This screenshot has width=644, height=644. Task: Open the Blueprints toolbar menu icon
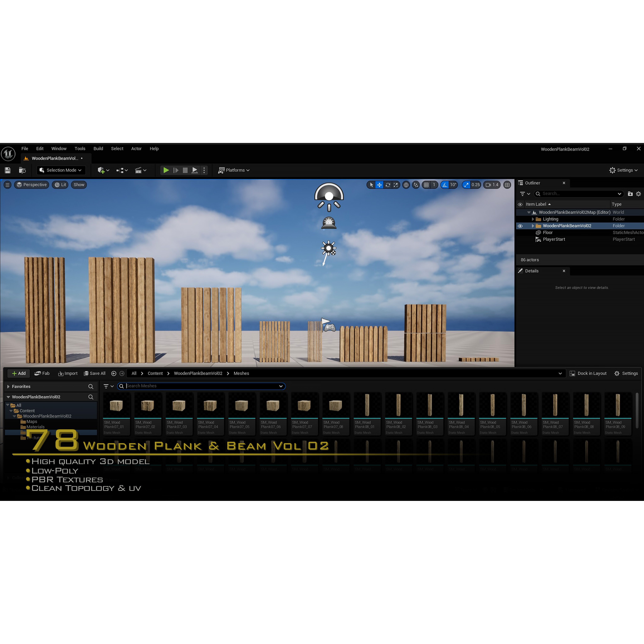(122, 170)
